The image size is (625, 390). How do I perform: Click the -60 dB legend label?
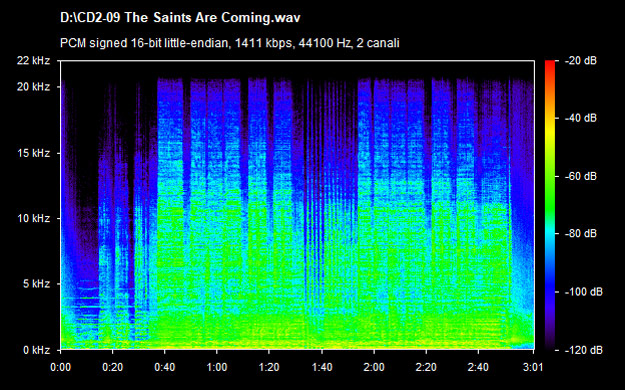(580, 176)
